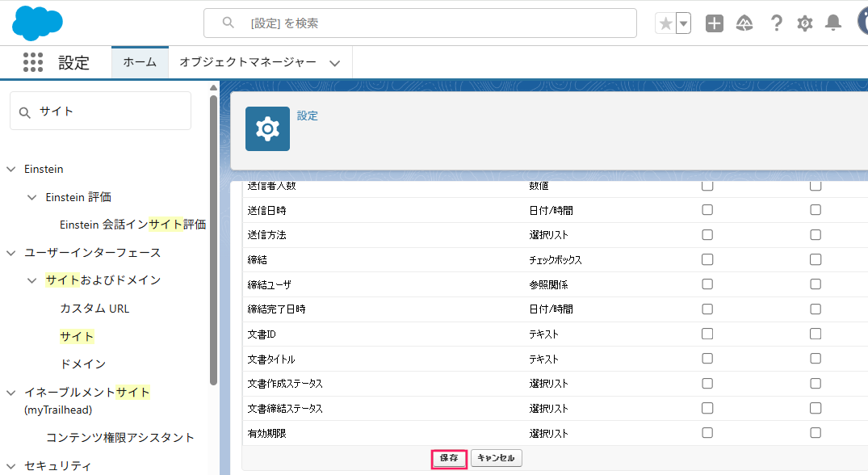Click the チェックボックス data type cell
Image resolution: width=868 pixels, height=475 pixels.
click(556, 259)
